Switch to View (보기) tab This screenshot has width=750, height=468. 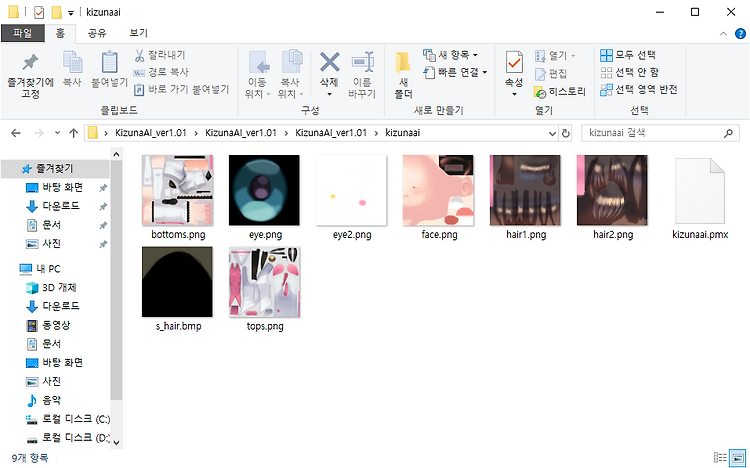tap(138, 33)
